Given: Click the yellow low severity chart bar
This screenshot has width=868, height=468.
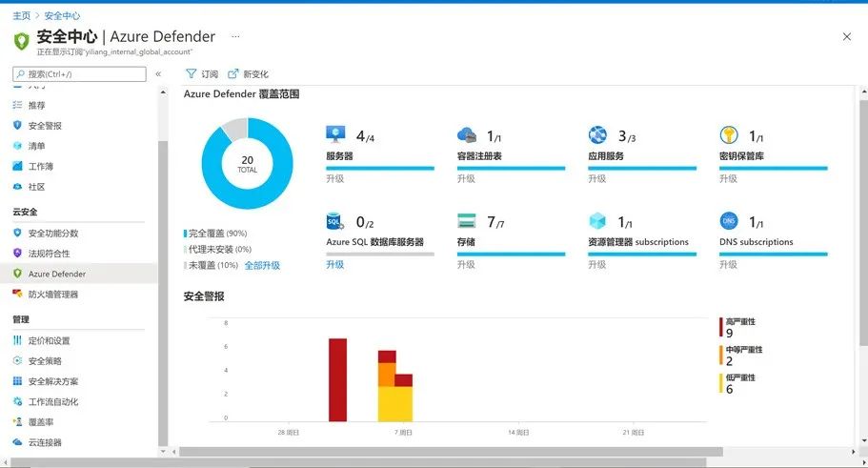Looking at the screenshot, I should pyautogui.click(x=395, y=404).
